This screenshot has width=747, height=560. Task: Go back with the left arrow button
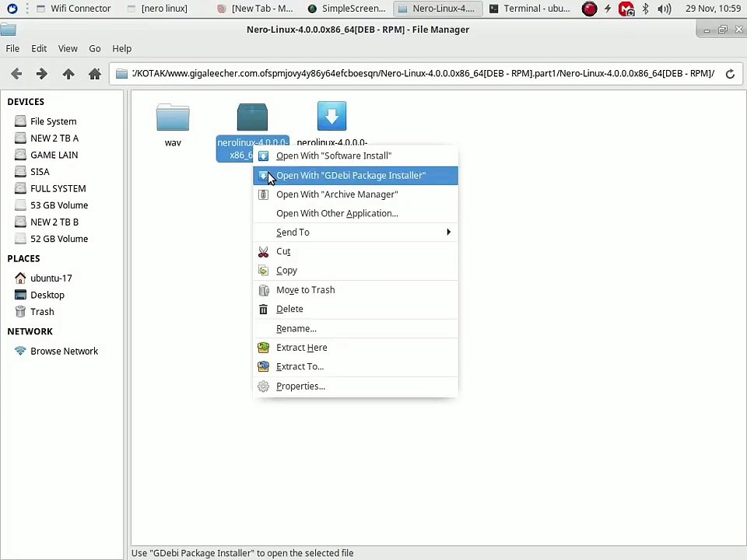pyautogui.click(x=16, y=74)
